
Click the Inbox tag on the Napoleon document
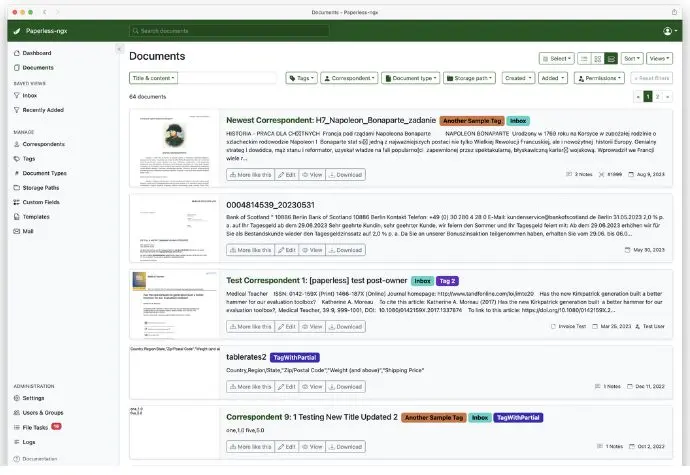(x=518, y=121)
